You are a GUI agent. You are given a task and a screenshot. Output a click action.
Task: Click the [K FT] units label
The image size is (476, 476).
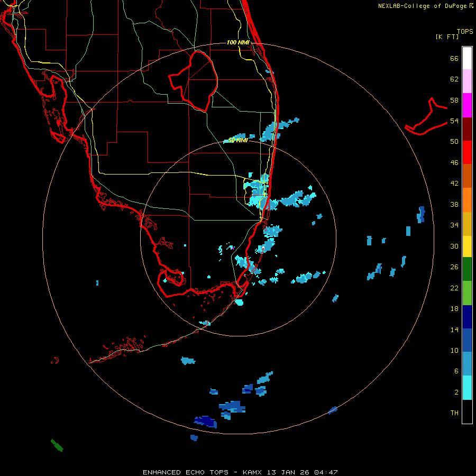447,36
